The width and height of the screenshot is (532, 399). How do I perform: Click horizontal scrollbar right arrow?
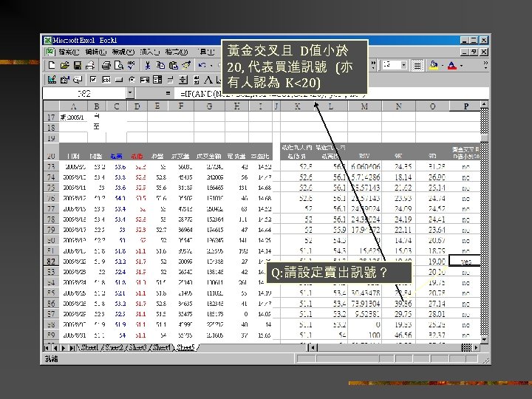(x=476, y=347)
